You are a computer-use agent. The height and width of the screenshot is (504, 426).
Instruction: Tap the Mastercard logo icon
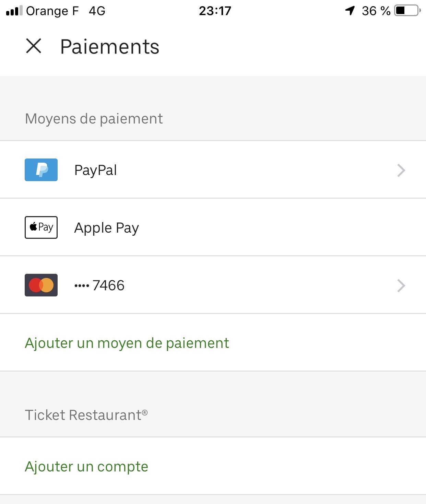tap(41, 285)
